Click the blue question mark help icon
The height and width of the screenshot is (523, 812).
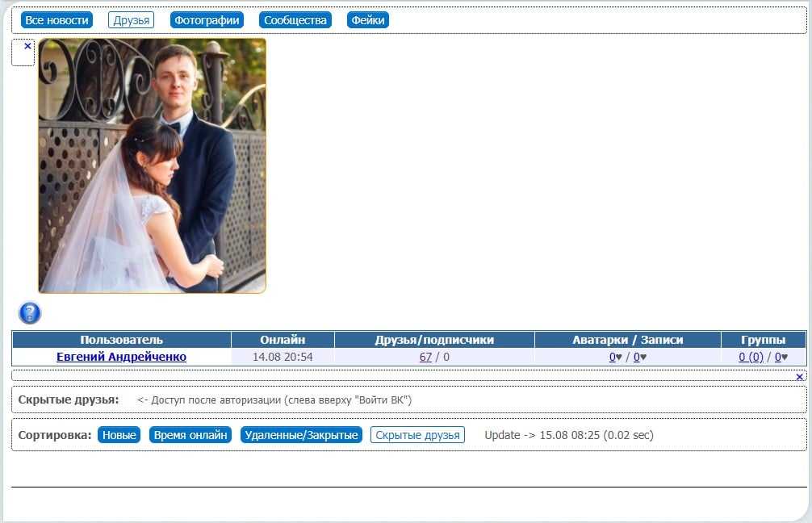(x=30, y=313)
